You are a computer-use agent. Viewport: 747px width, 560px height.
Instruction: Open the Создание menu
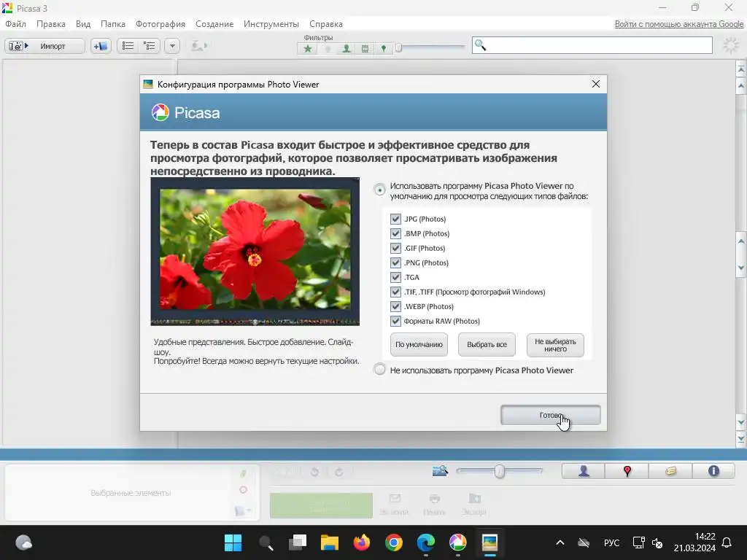pos(214,24)
